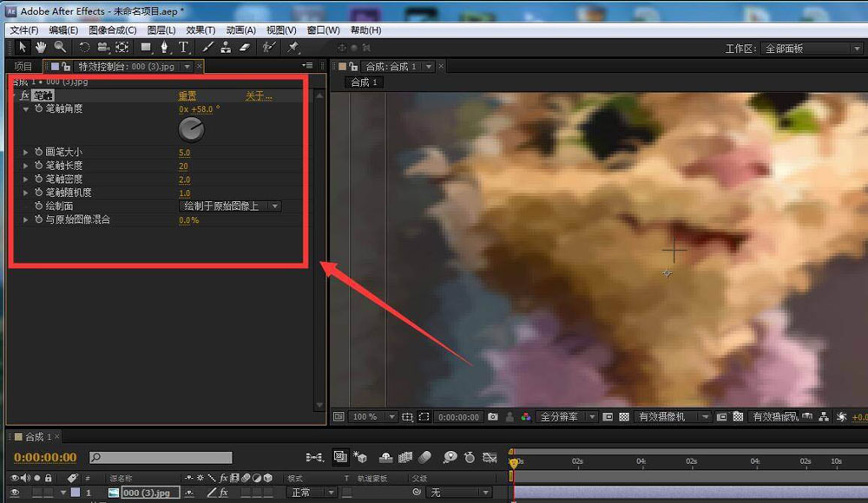The height and width of the screenshot is (503, 868).
Task: Expand the 笔触长度 property
Action: (26, 166)
